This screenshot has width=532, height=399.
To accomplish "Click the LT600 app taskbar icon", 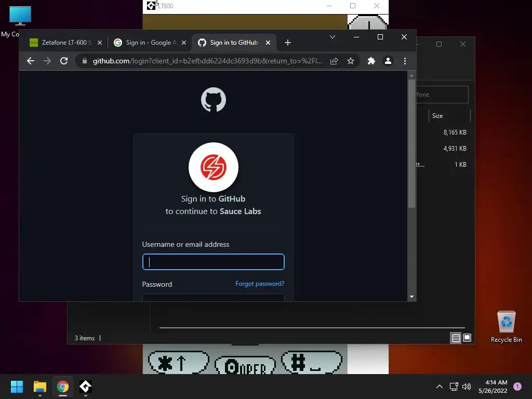I will (86, 387).
